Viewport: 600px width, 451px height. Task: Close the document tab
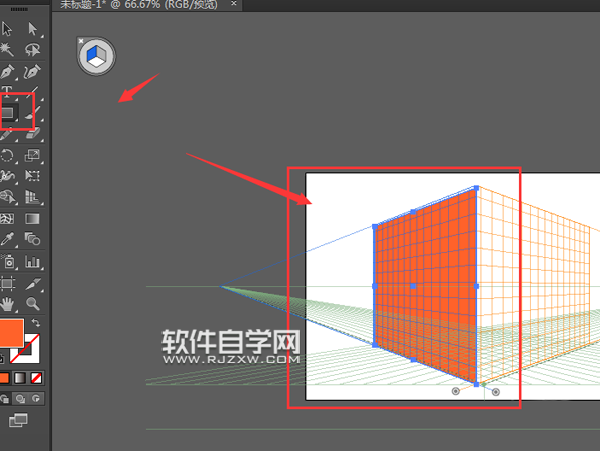click(233, 3)
